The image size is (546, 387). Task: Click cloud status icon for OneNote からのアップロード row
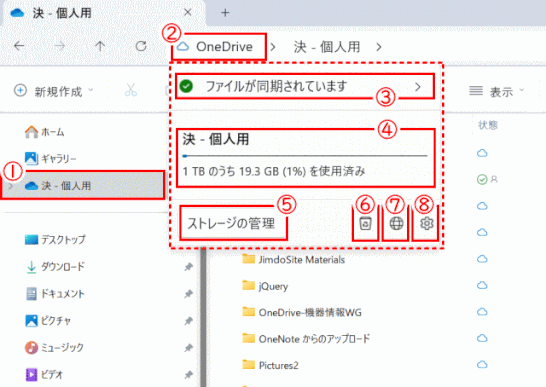[482, 338]
